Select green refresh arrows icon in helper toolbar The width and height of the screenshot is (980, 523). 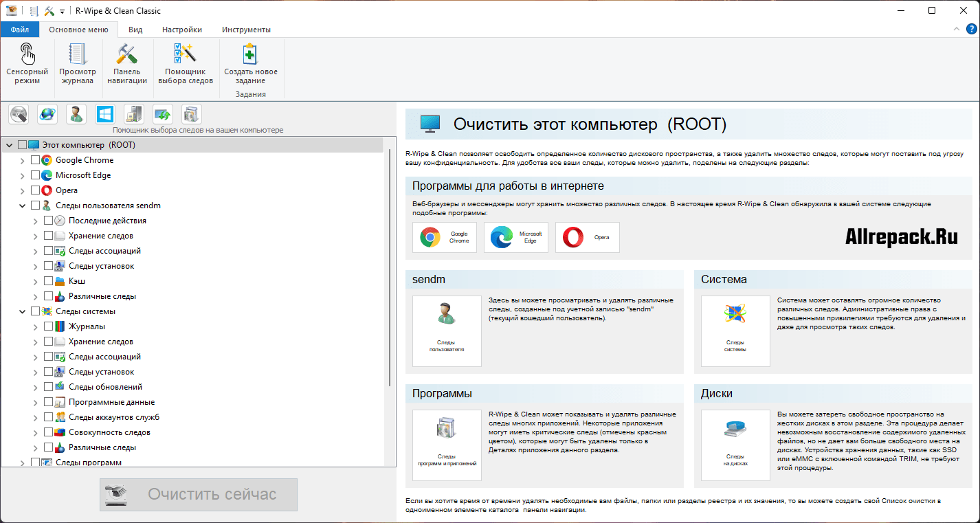pyautogui.click(x=162, y=113)
